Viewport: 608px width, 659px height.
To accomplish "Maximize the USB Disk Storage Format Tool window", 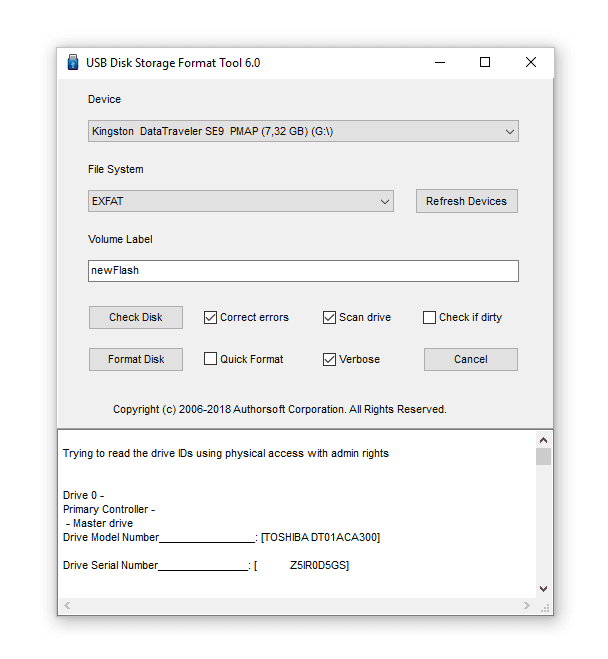I will (485, 63).
